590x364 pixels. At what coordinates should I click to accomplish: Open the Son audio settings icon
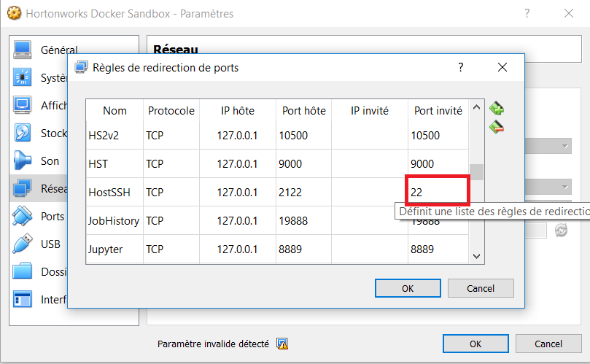[x=22, y=160]
